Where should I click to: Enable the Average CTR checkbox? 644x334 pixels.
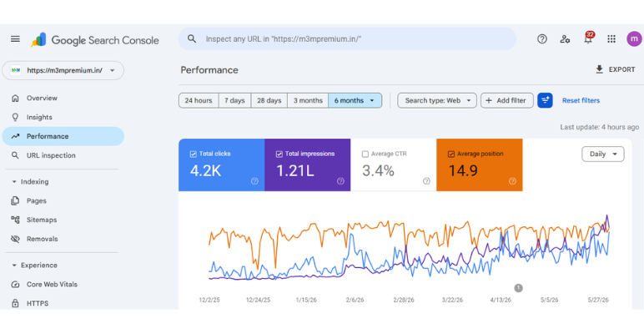(365, 154)
